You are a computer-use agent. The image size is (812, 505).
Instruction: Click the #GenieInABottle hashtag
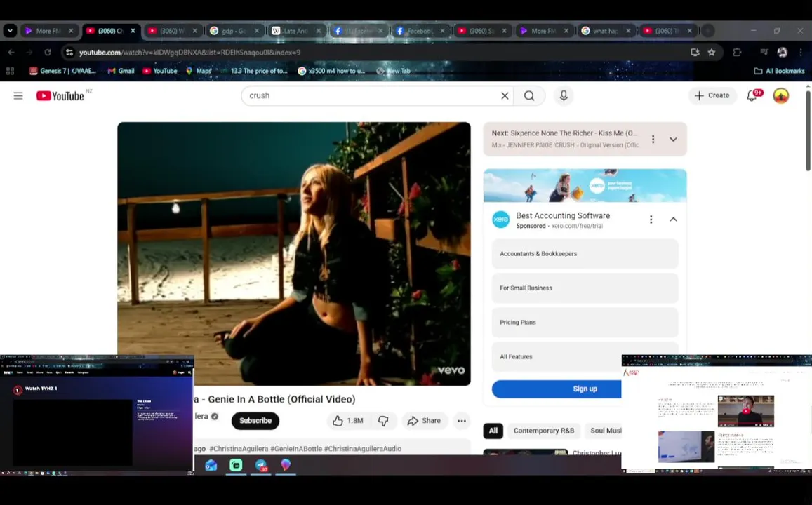pos(296,449)
